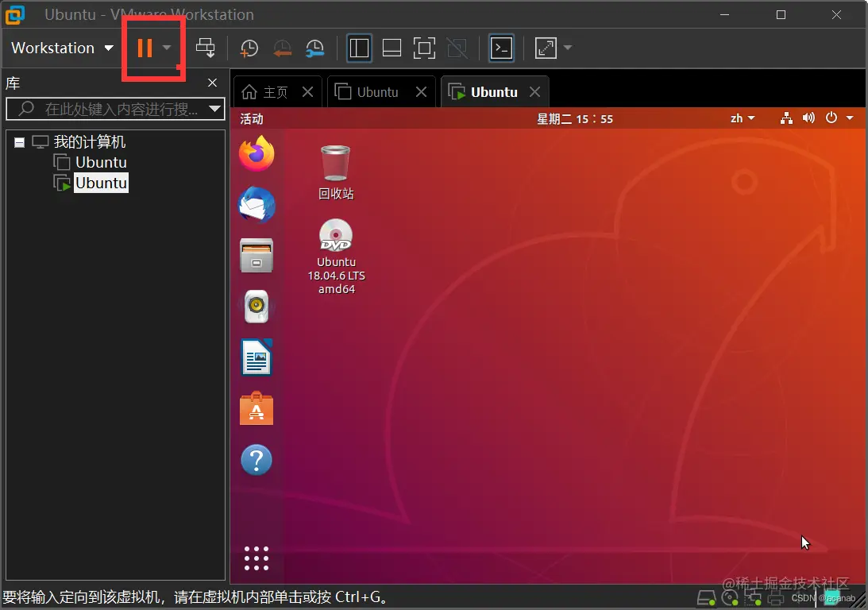This screenshot has height=610, width=868.
Task: Open the zh input source menu
Action: (743, 118)
